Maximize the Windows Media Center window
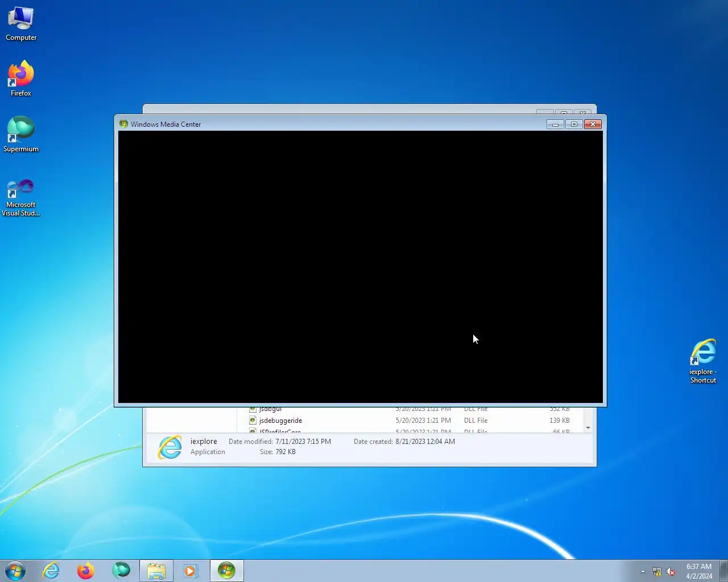 pos(574,124)
